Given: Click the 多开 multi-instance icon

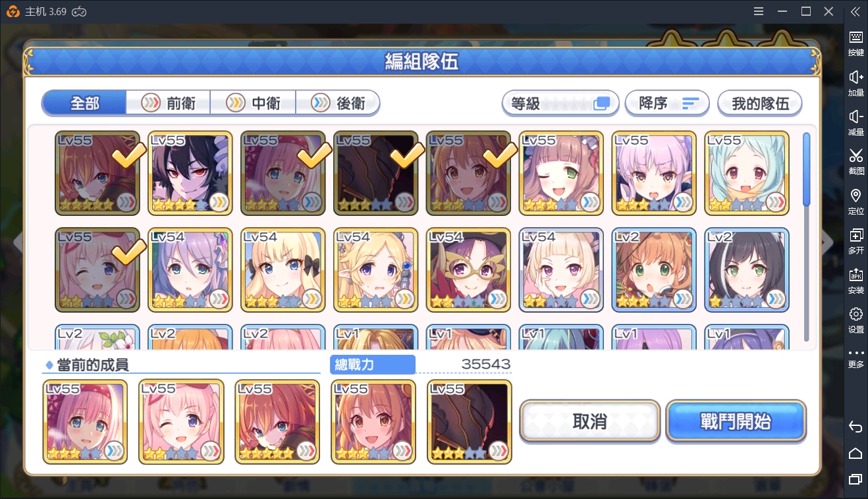Looking at the screenshot, I should 855,235.
